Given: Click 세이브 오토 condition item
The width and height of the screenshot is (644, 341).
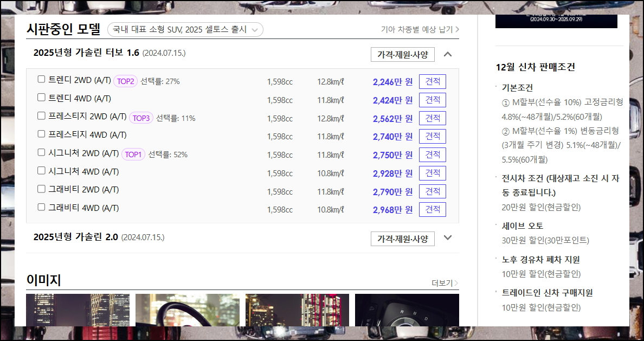Looking at the screenshot, I should tap(523, 226).
